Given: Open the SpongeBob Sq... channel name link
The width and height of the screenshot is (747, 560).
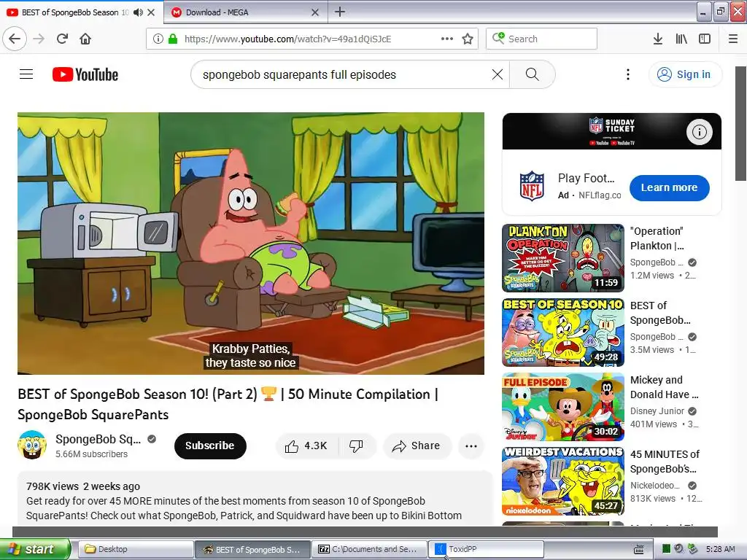Looking at the screenshot, I should 98,439.
